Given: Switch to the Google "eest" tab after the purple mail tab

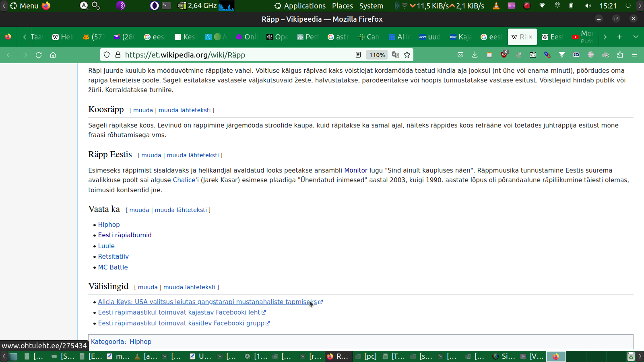Looking at the screenshot, I should pyautogui.click(x=154, y=37).
